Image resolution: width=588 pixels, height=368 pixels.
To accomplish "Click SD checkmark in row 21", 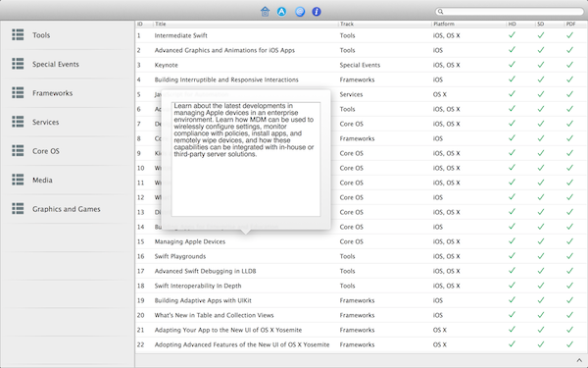I will coord(541,330).
